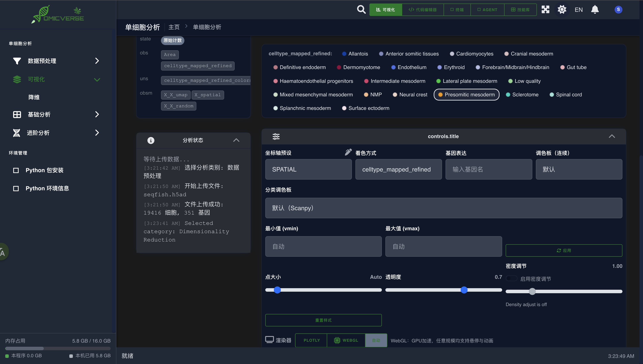Switch to the 代码编辑器 tab
Viewport: 643px width, 364px height.
[x=423, y=9]
